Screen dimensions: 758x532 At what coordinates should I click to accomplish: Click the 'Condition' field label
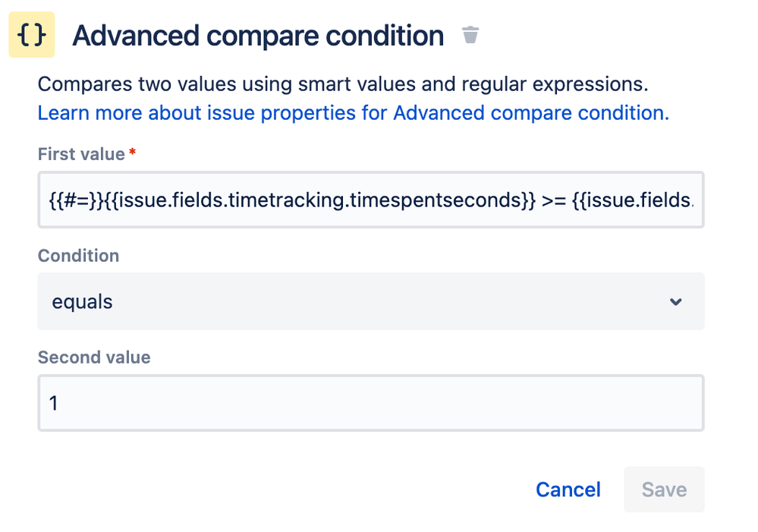pos(78,256)
